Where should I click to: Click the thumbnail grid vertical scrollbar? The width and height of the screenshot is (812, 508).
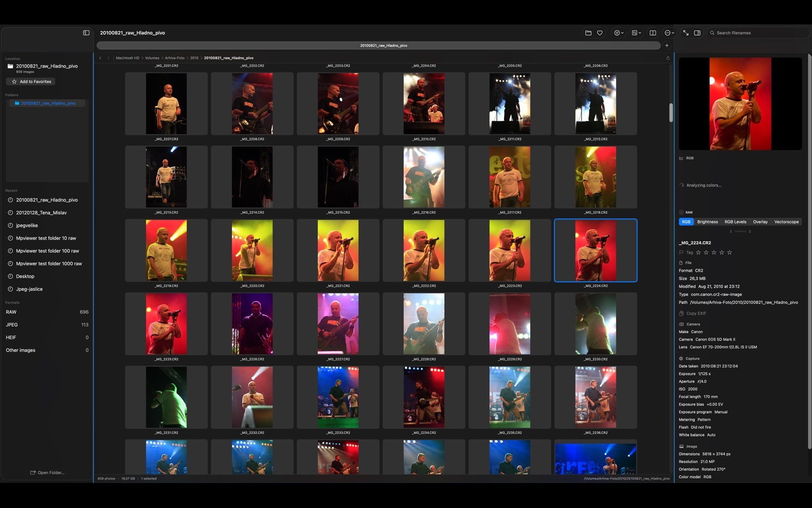[x=671, y=113]
